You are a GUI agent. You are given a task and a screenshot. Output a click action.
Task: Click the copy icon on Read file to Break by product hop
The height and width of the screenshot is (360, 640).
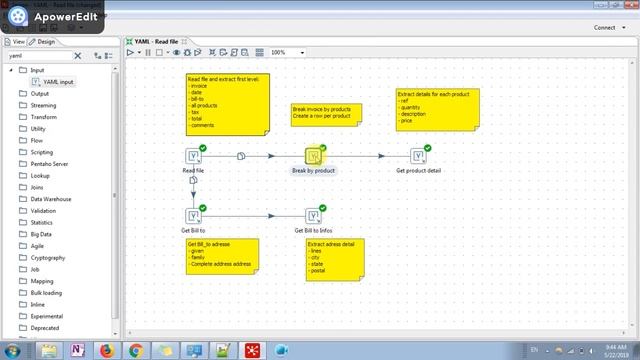tap(241, 156)
